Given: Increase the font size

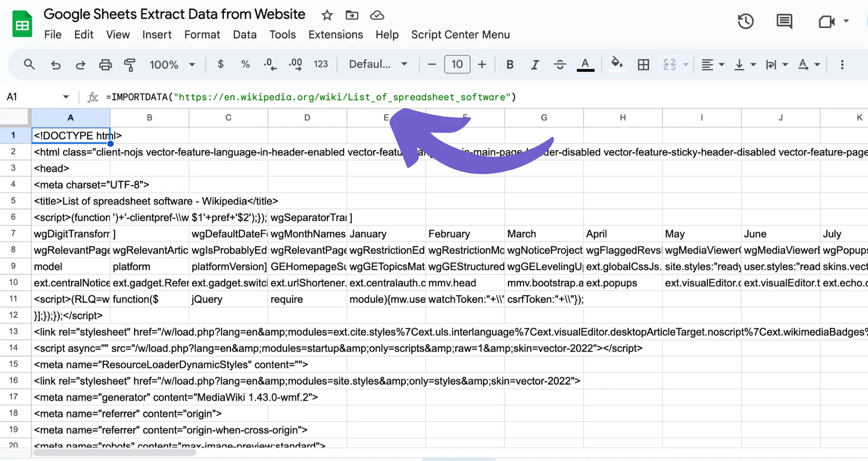Looking at the screenshot, I should click(482, 65).
